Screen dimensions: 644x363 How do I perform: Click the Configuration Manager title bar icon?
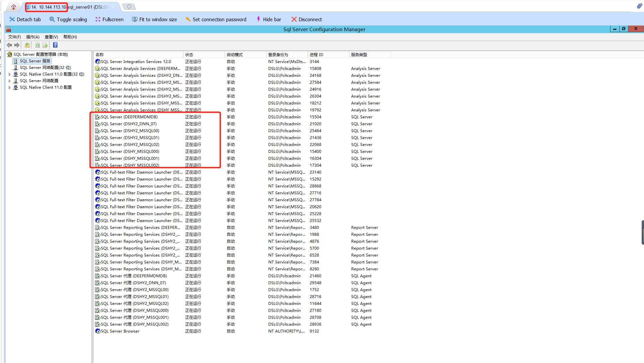tap(9, 29)
